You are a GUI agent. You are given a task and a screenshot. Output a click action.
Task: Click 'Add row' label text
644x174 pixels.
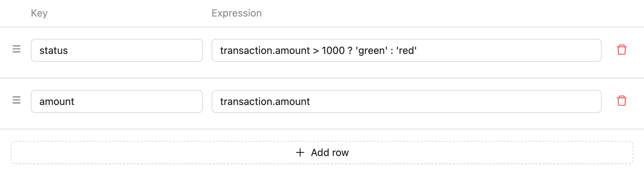pyautogui.click(x=330, y=152)
